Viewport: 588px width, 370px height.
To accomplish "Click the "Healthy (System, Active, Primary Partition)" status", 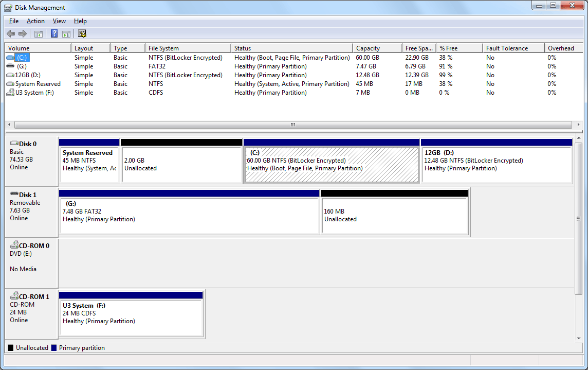I will point(292,84).
